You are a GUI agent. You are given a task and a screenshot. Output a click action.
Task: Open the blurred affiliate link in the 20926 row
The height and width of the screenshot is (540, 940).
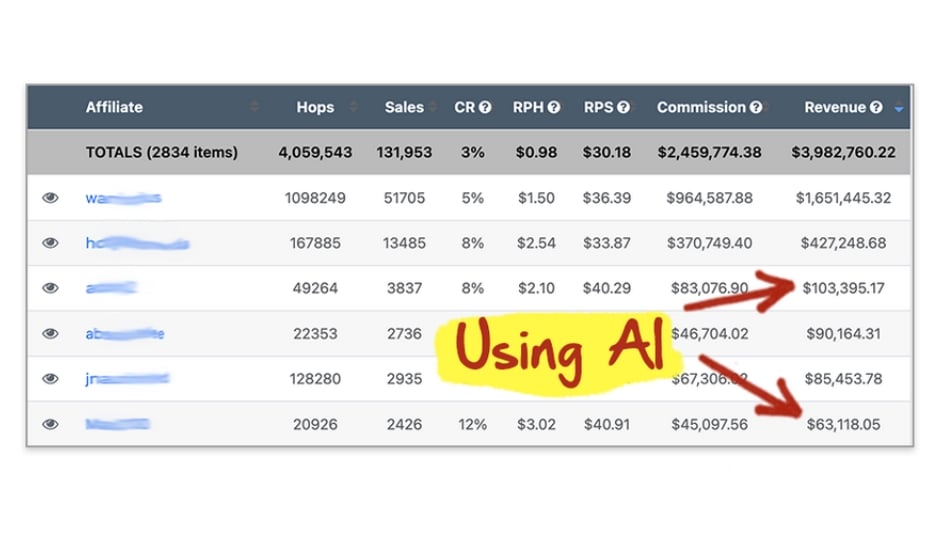(x=118, y=424)
